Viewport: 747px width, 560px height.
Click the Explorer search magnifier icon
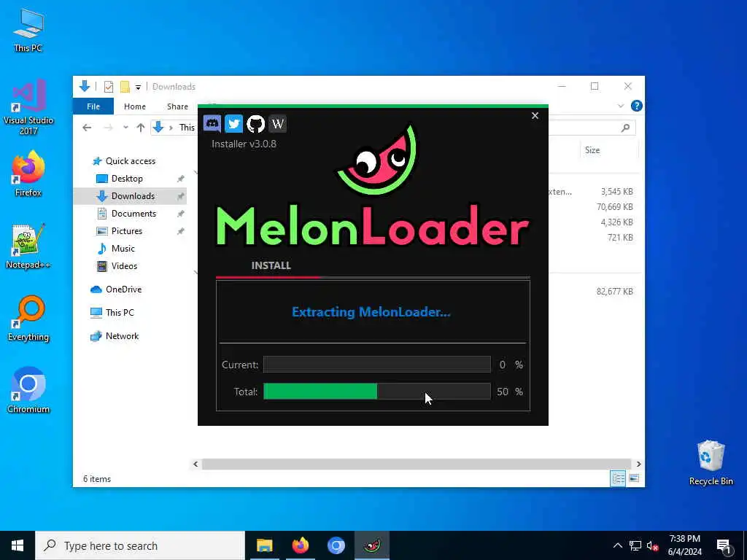[625, 128]
